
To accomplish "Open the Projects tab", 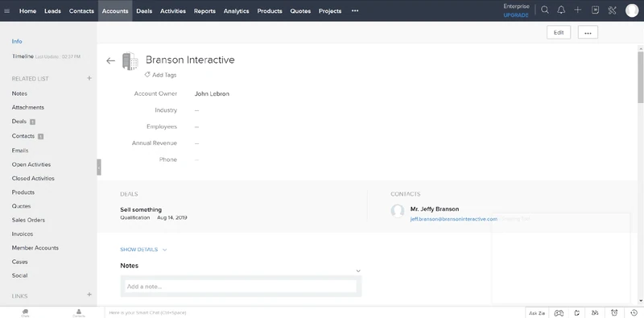I will pos(330,11).
